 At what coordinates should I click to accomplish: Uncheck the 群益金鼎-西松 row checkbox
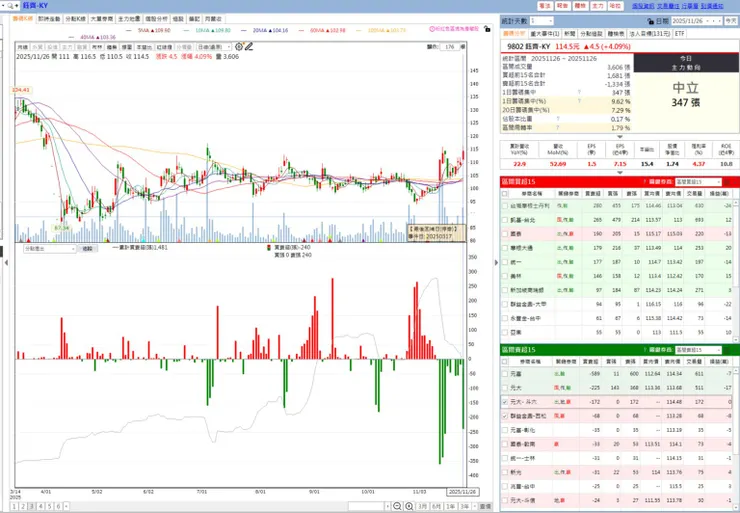point(505,416)
